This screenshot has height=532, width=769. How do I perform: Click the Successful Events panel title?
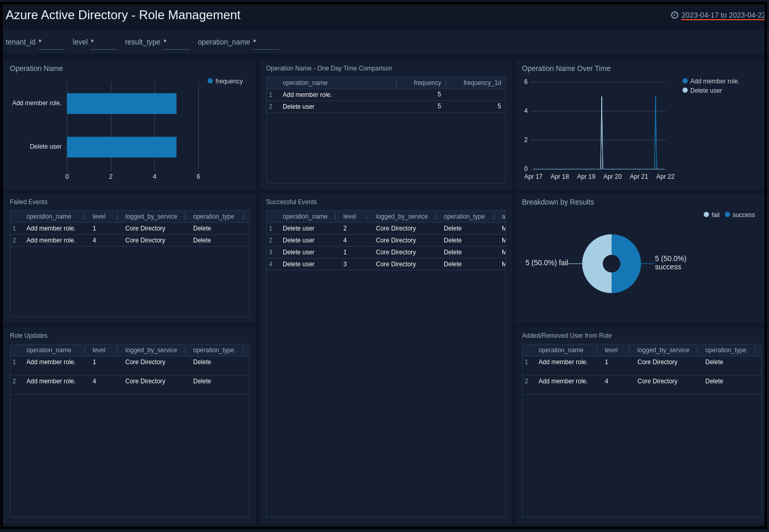(292, 202)
